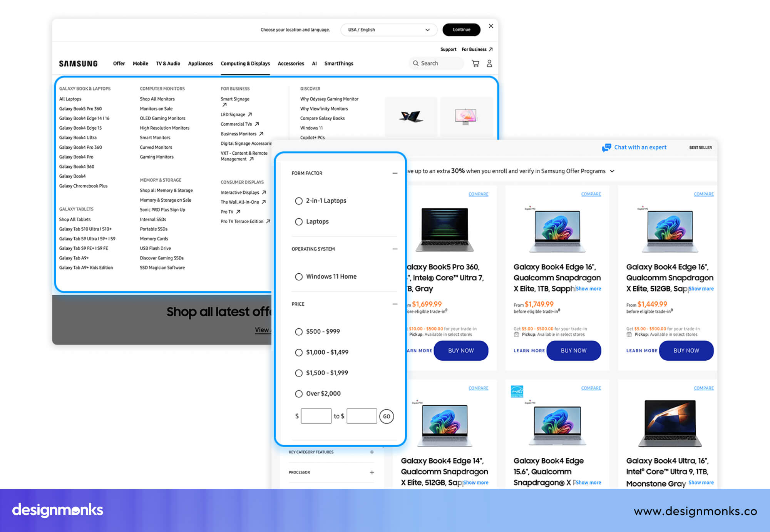Open Compare Galaxy Books link
Screen dimensions: 770x532
[322, 118]
